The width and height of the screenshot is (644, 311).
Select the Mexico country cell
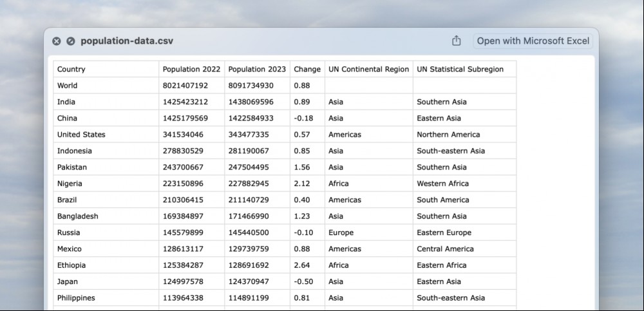pos(106,249)
